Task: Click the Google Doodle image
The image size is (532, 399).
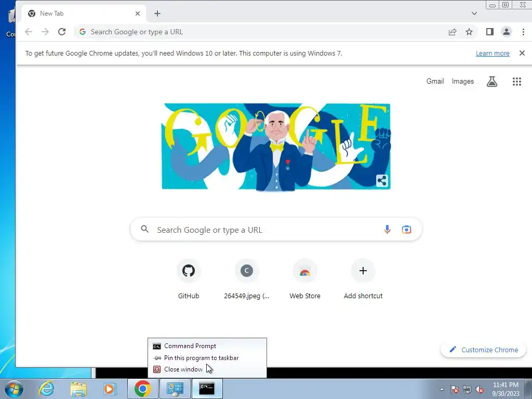Action: (276, 147)
